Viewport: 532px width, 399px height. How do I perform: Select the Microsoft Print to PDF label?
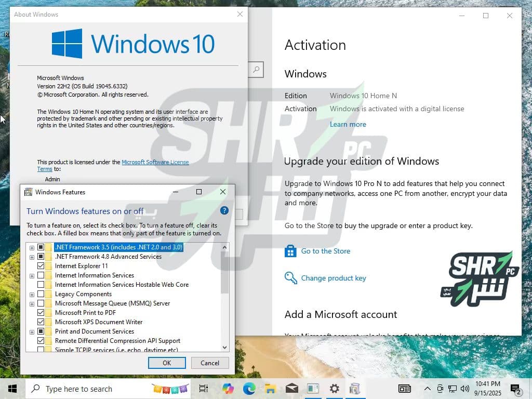point(86,312)
